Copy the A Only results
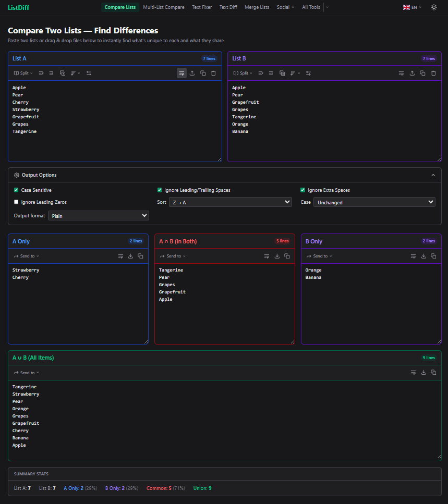 [x=140, y=256]
